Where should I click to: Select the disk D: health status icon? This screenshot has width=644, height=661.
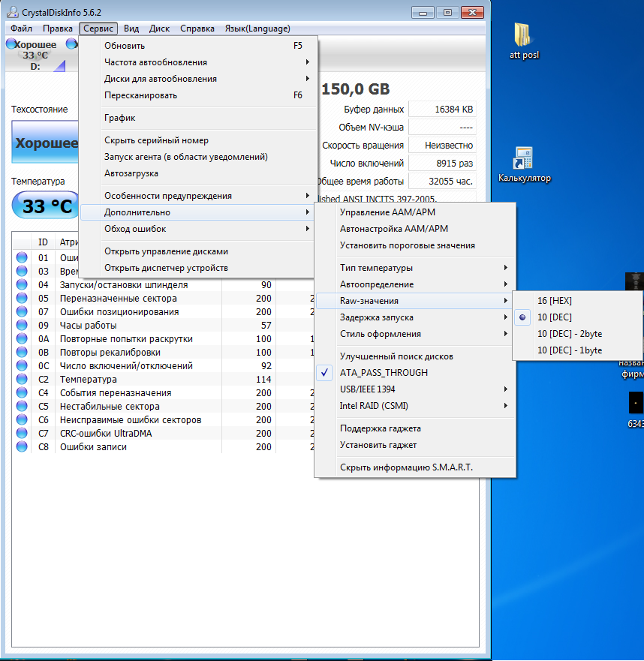tap(11, 45)
